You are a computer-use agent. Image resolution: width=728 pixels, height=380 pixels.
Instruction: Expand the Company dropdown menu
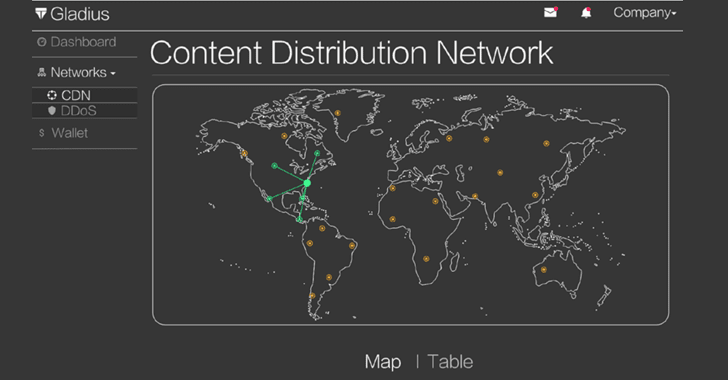point(644,13)
